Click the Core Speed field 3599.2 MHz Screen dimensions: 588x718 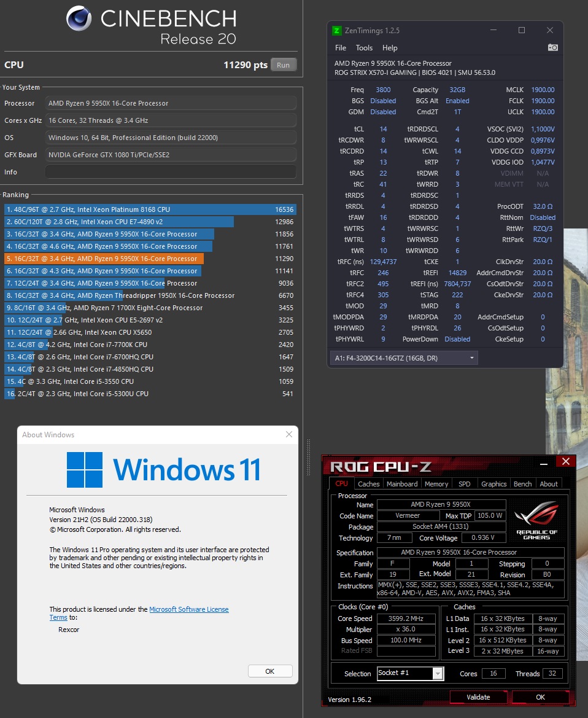click(x=406, y=618)
